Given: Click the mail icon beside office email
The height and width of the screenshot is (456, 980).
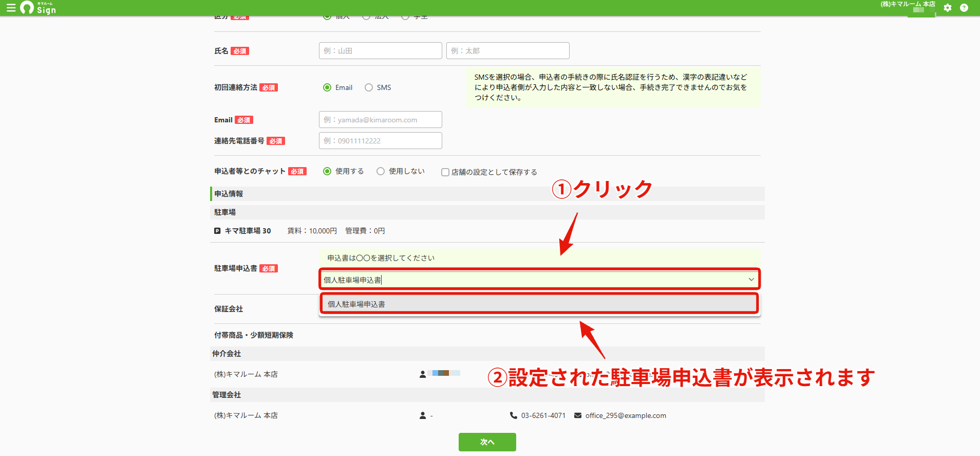Looking at the screenshot, I should click(578, 415).
